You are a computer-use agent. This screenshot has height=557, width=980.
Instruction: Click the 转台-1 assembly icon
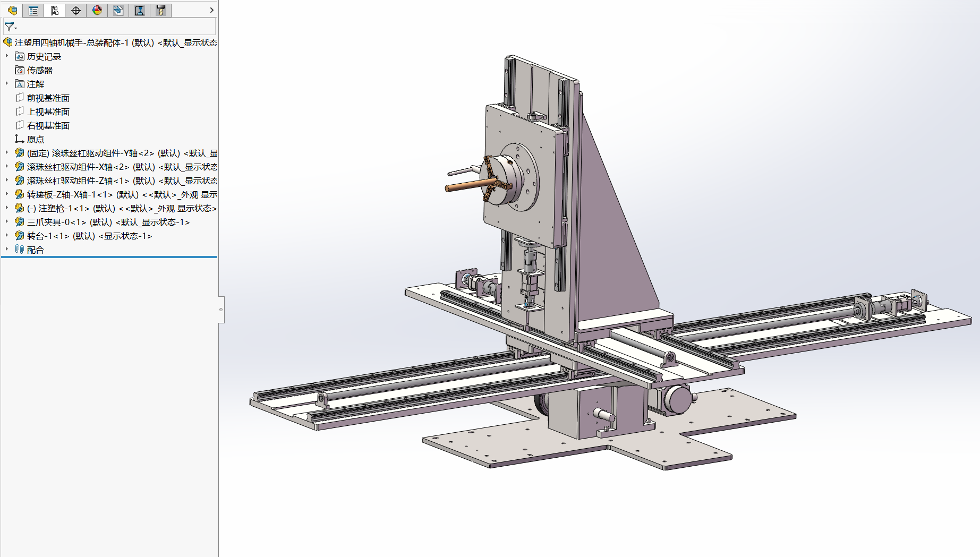tap(20, 236)
